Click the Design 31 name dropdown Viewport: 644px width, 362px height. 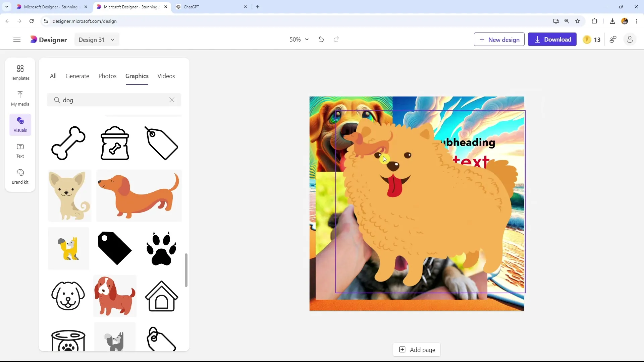tap(96, 39)
